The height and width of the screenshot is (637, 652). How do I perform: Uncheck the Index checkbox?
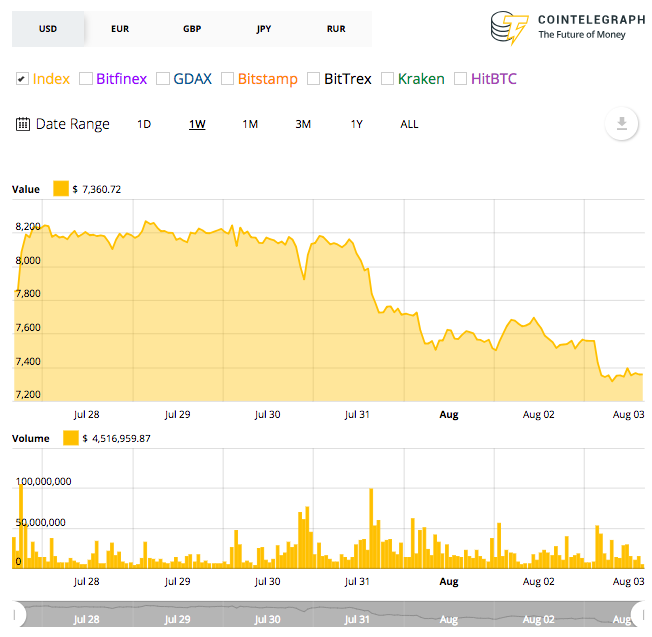pos(22,79)
